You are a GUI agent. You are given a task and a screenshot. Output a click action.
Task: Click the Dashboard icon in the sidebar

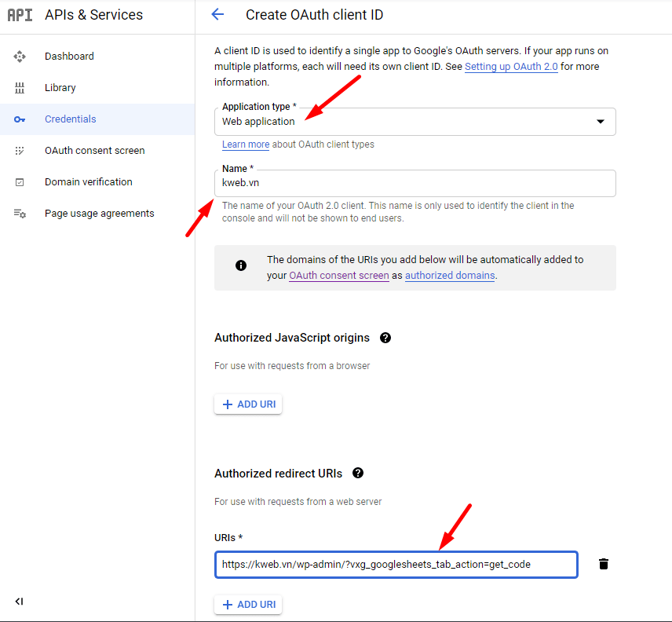tap(20, 57)
